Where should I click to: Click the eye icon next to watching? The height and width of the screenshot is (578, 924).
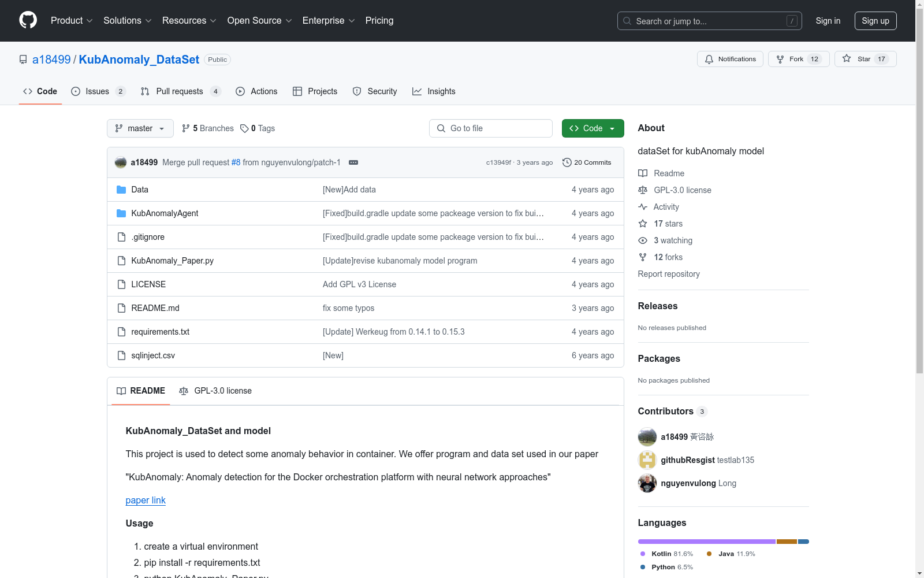click(x=643, y=240)
